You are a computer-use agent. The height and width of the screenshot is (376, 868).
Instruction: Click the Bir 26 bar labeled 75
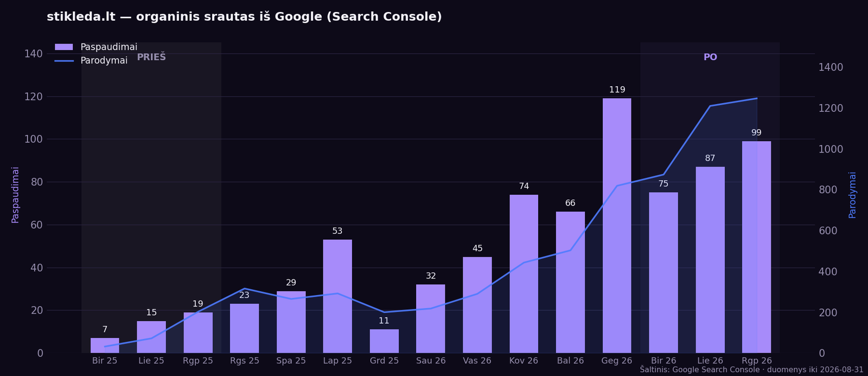(663, 273)
